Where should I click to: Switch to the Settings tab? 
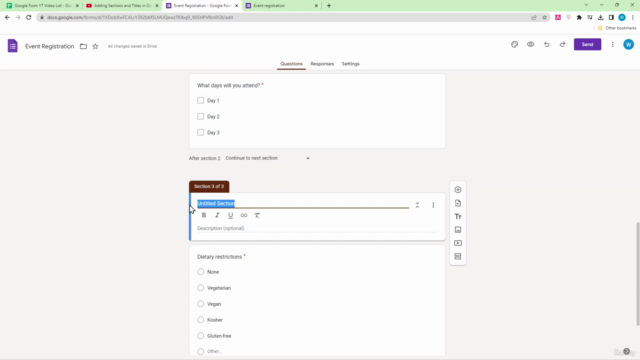coord(351,64)
